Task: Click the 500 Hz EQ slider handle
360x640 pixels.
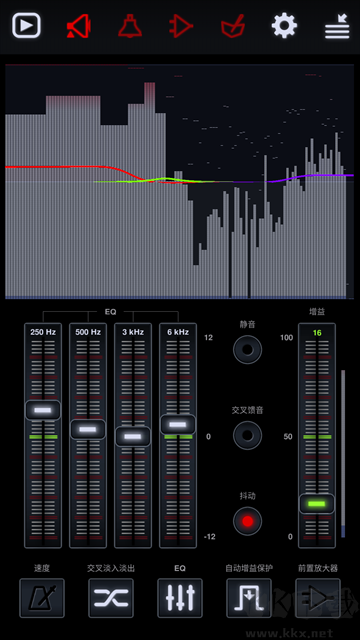Action: click(x=88, y=429)
